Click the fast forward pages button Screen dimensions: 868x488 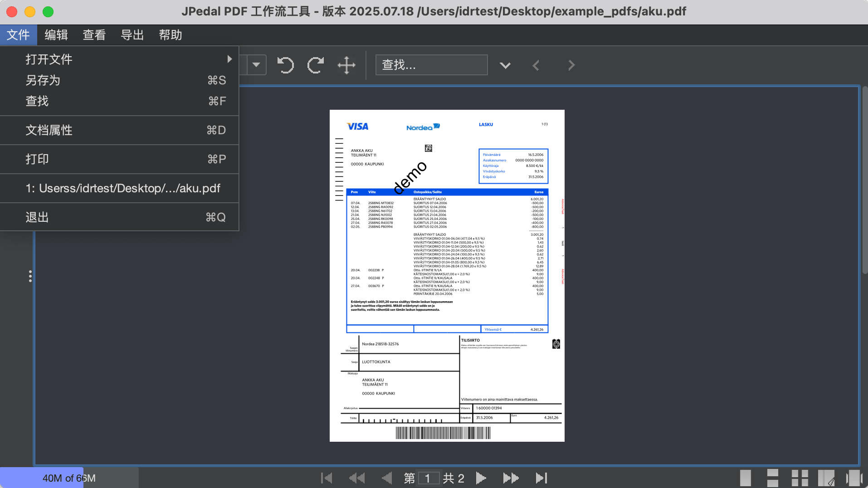coord(511,478)
